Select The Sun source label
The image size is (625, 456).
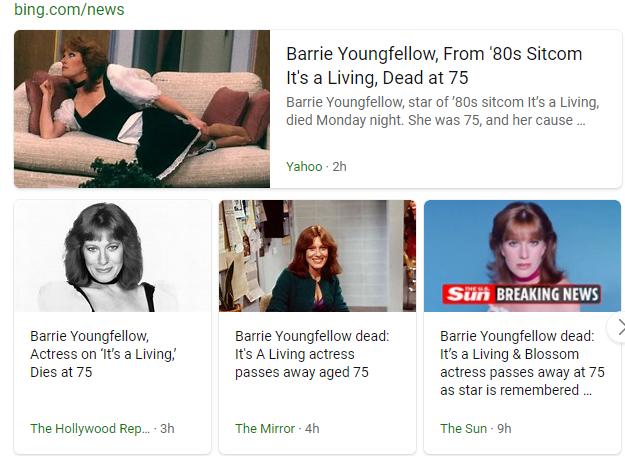(x=463, y=428)
